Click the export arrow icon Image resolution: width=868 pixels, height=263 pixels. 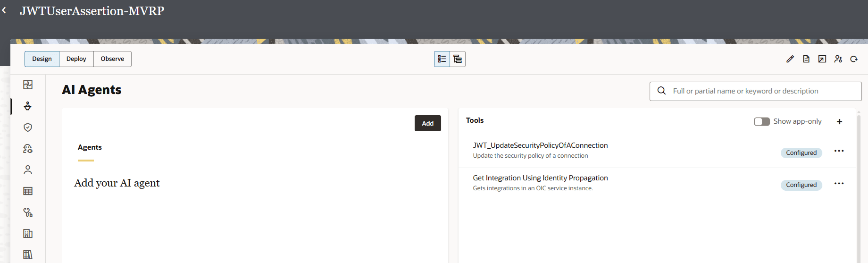point(822,59)
